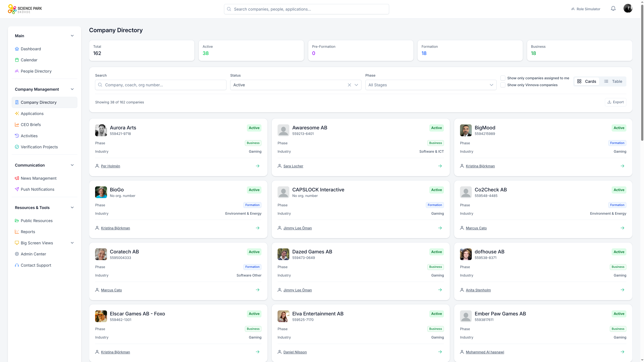
Task: Expand Big Screen Views submenu
Action: [x=72, y=243]
